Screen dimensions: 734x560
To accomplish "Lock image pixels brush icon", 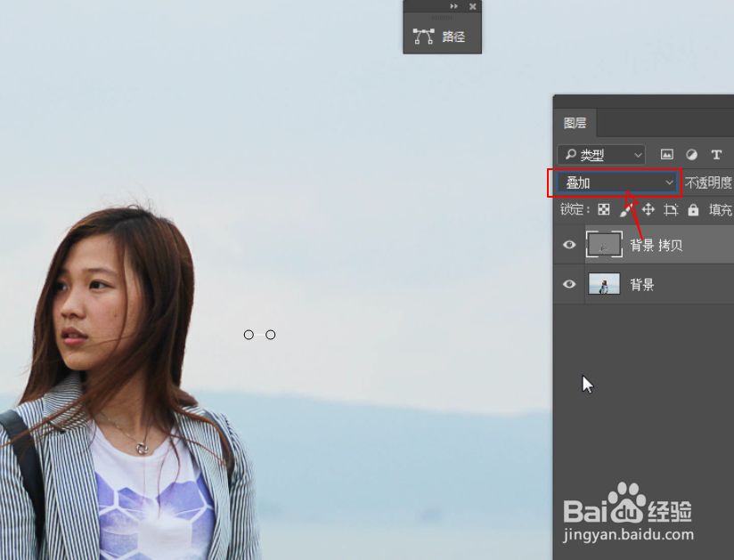I will pyautogui.click(x=626, y=210).
